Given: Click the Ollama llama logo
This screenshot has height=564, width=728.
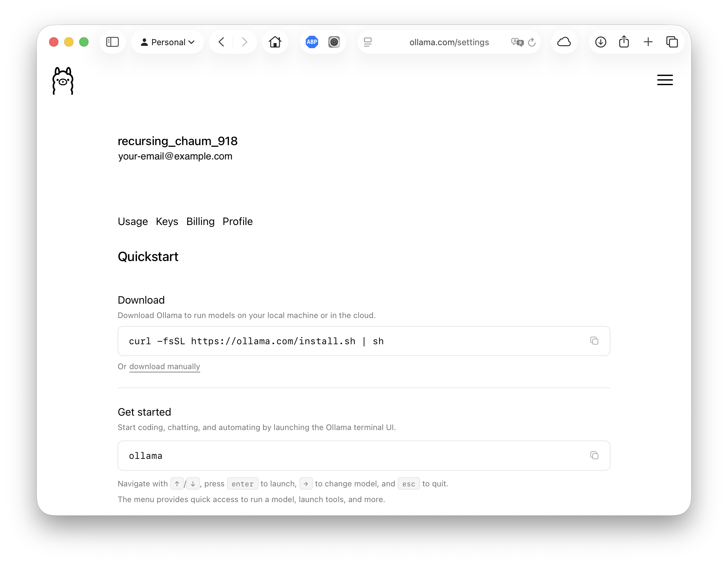Looking at the screenshot, I should click(63, 81).
